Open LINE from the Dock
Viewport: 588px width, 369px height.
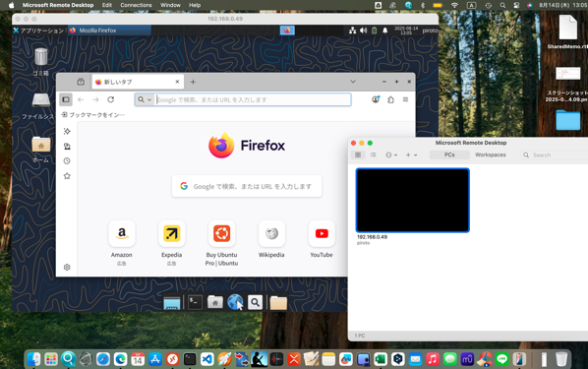pyautogui.click(x=501, y=359)
